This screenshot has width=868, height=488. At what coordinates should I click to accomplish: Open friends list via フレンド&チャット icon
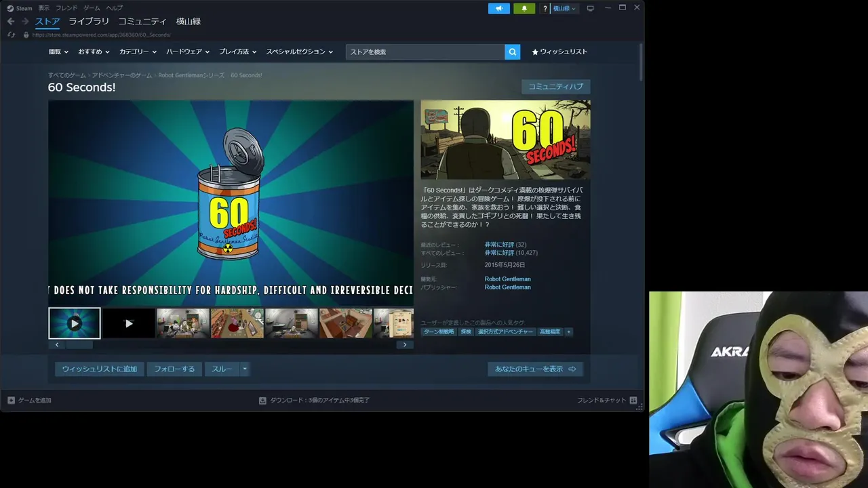[633, 400]
